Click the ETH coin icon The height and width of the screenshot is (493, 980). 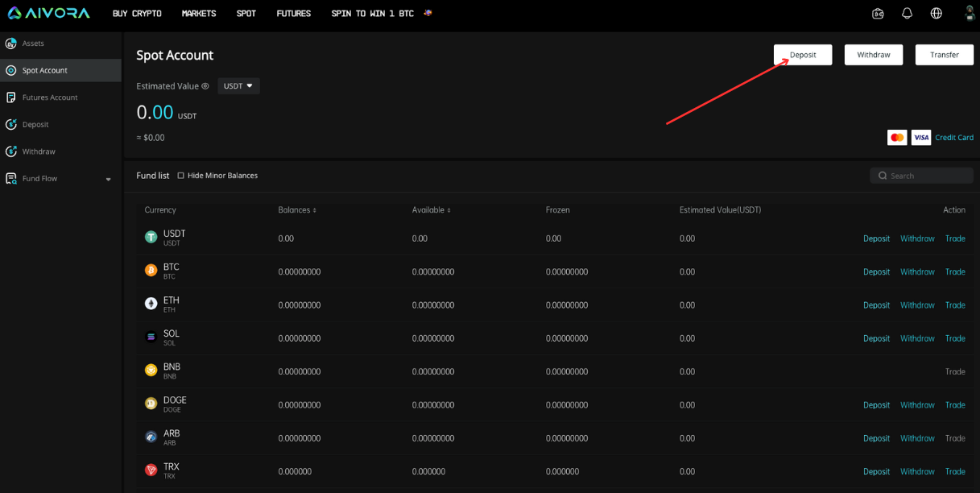(x=151, y=304)
